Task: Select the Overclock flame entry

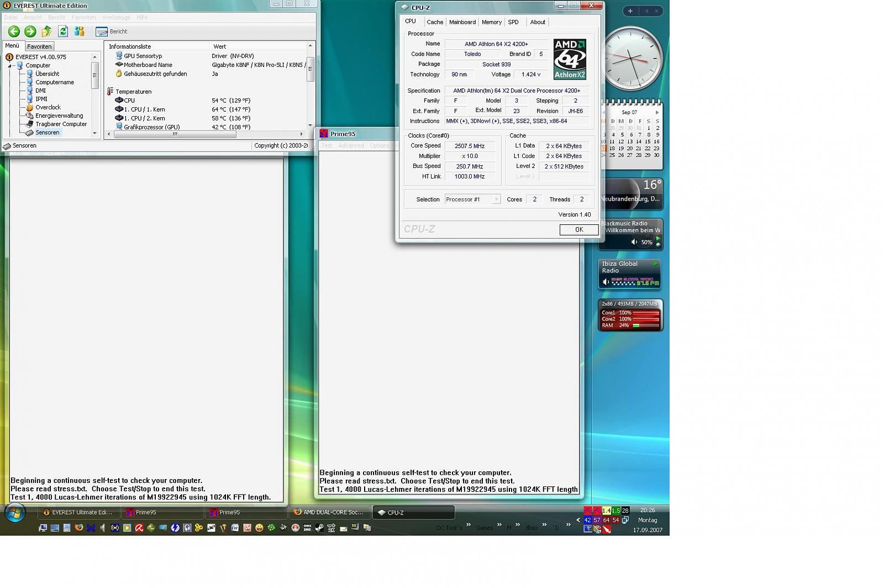Action: 43,107
